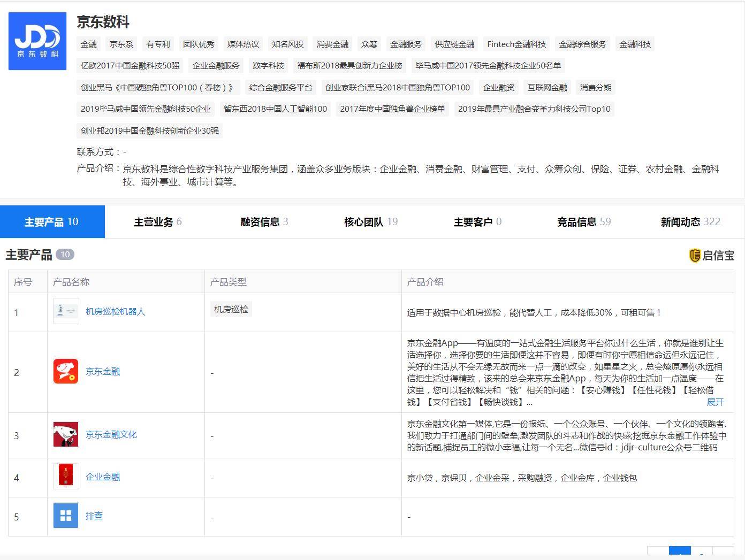Select the 众筹 tag
Viewport: 745px width, 560px height.
point(369,44)
